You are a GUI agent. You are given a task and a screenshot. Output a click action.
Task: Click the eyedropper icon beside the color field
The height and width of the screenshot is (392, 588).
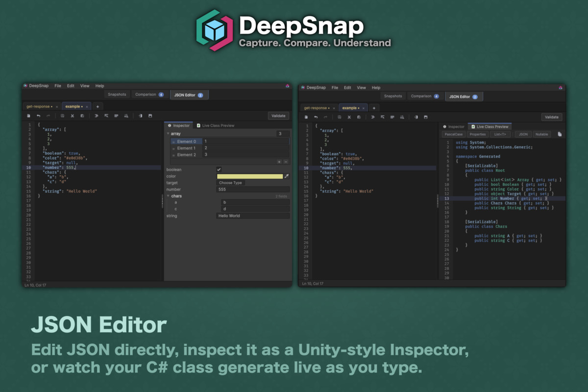coord(287,176)
